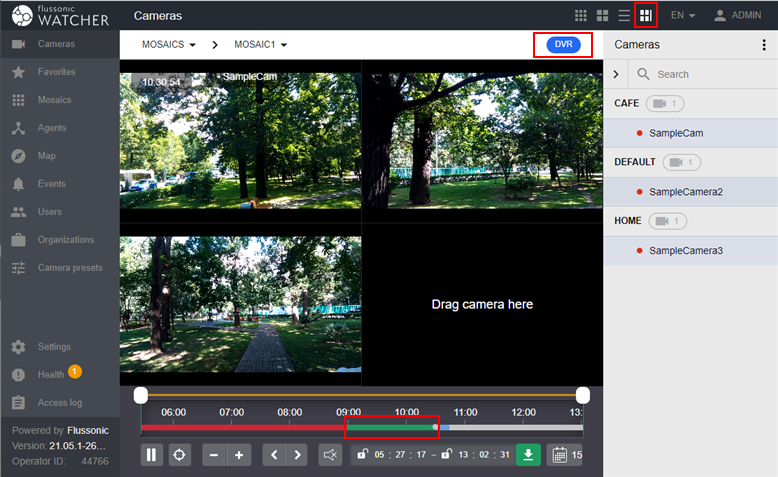Expand the MOSAIC1 breadcrumb dropdown
Viewport: 778px width, 477px height.
260,45
